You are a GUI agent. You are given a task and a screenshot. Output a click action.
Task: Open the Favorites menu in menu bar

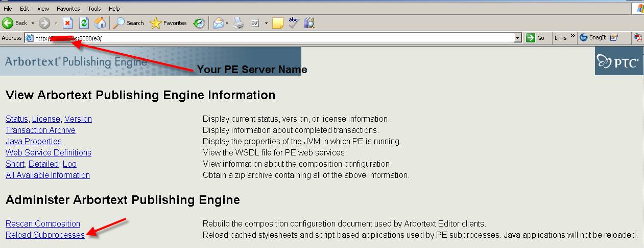point(68,9)
